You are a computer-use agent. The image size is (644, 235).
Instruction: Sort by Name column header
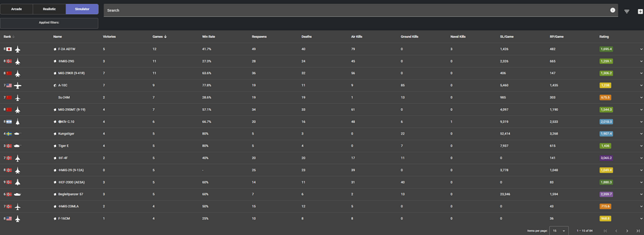57,37
